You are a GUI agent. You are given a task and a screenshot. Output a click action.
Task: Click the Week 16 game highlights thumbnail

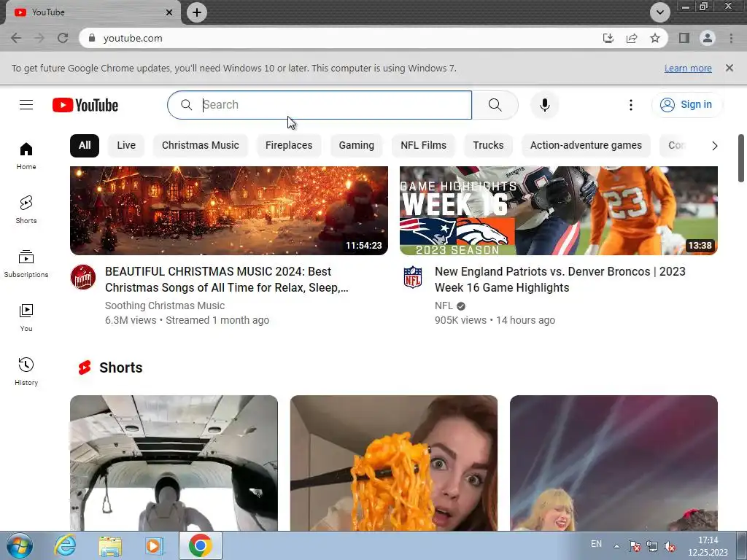tap(558, 211)
